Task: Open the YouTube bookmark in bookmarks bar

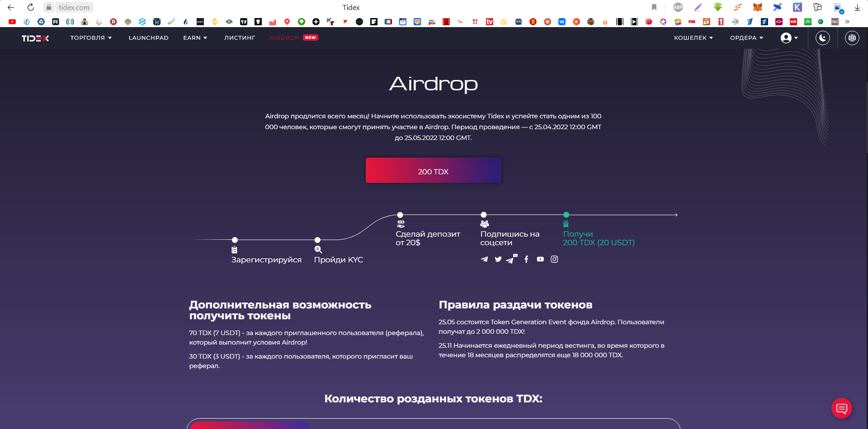Action: [12, 22]
